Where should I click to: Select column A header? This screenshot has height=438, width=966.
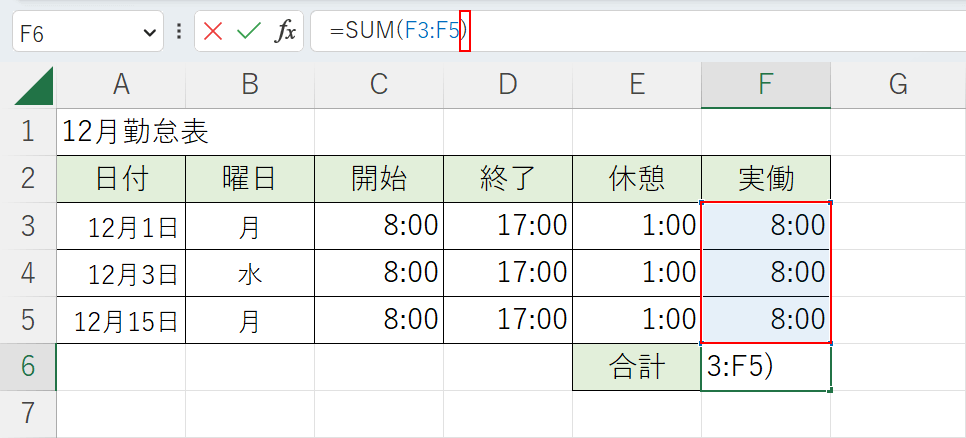[x=121, y=85]
